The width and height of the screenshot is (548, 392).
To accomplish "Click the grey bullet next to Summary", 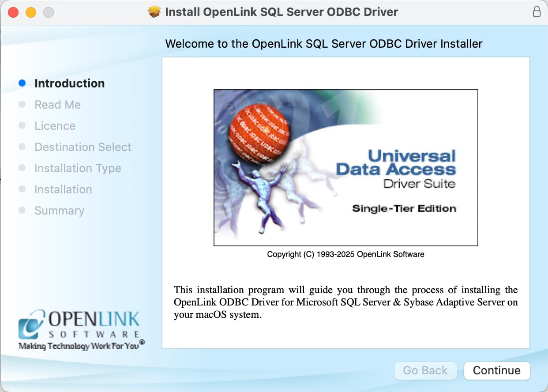I will (x=22, y=211).
